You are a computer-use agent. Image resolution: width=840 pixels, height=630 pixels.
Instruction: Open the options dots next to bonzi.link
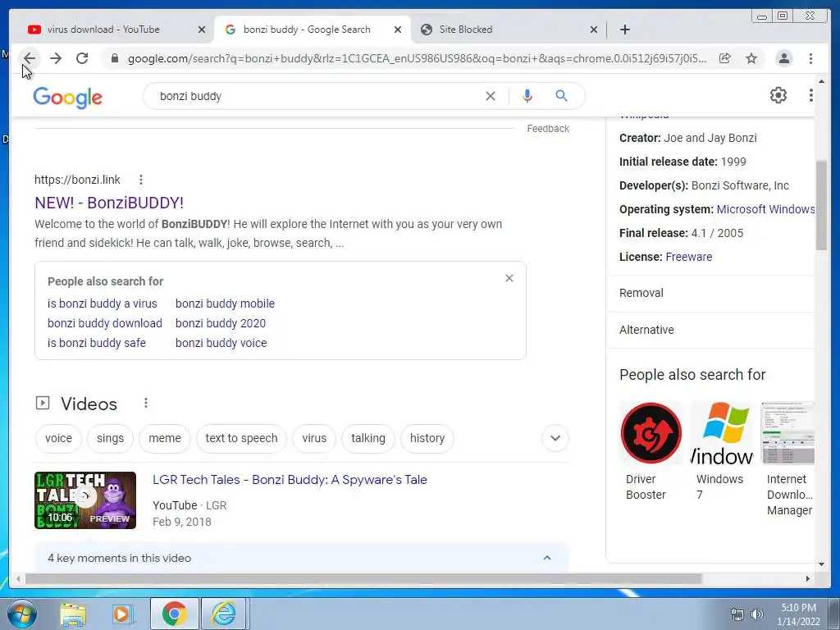click(141, 180)
